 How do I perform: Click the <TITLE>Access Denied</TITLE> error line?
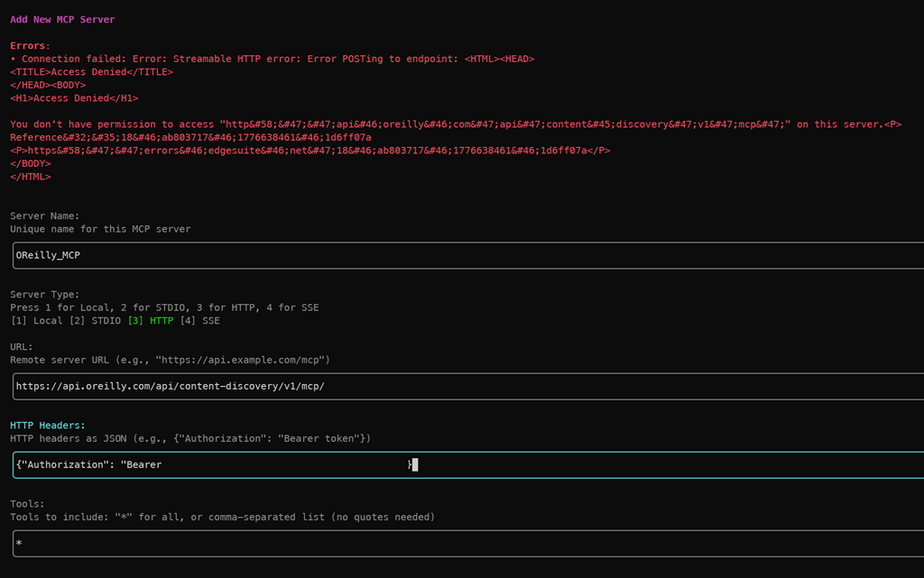pyautogui.click(x=91, y=72)
